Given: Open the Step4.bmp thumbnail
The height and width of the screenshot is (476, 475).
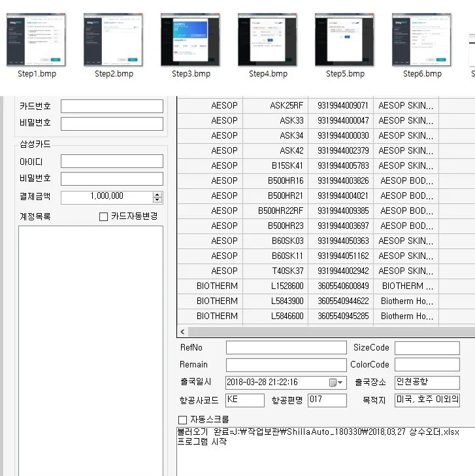Looking at the screenshot, I should [x=267, y=39].
